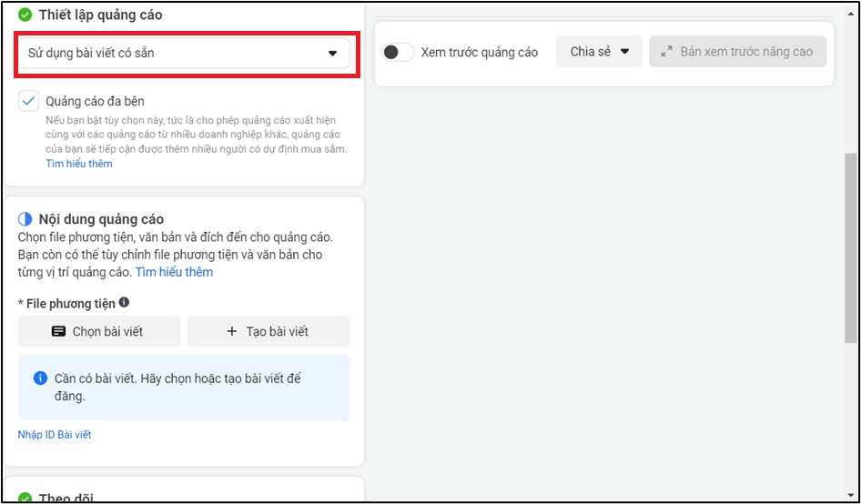
Task: Click the scrollbar down arrow
Action: tap(851, 495)
